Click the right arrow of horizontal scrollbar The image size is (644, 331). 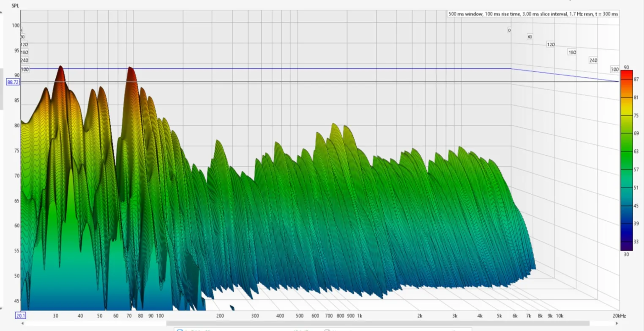pyautogui.click(x=616, y=323)
